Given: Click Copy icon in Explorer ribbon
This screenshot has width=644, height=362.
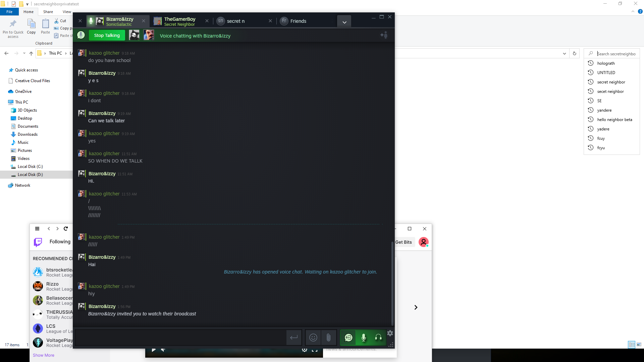Looking at the screenshot, I should click(x=31, y=26).
